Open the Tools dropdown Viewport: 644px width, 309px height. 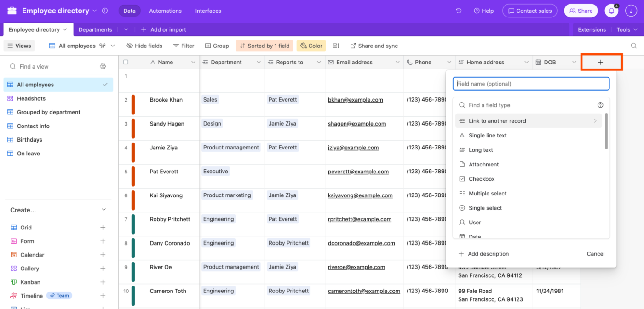[627, 29]
